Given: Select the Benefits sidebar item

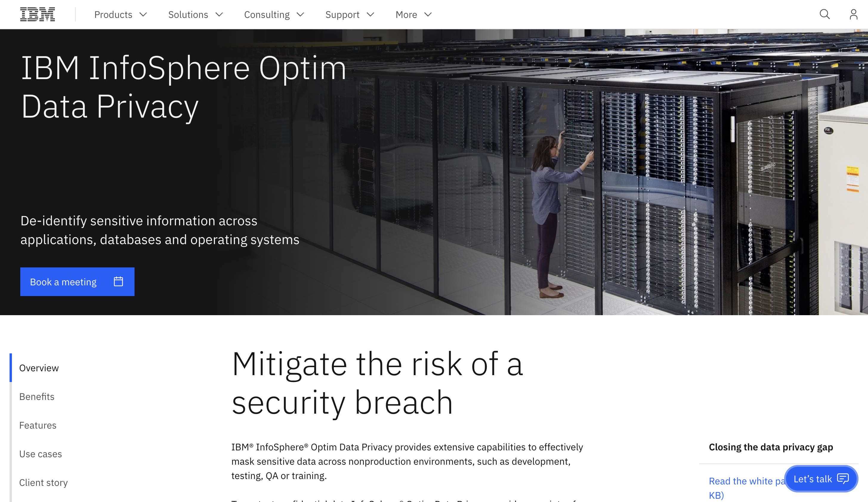Looking at the screenshot, I should click(x=36, y=396).
